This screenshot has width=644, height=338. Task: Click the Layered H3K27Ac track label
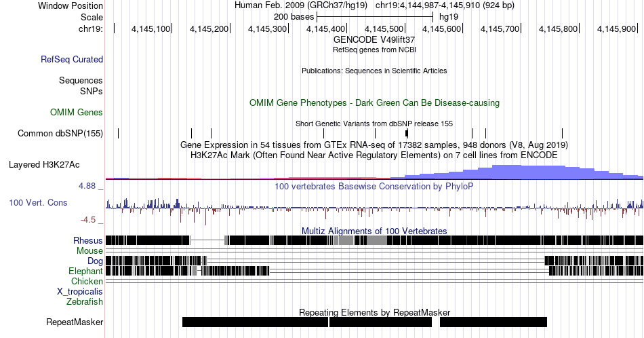[44, 164]
